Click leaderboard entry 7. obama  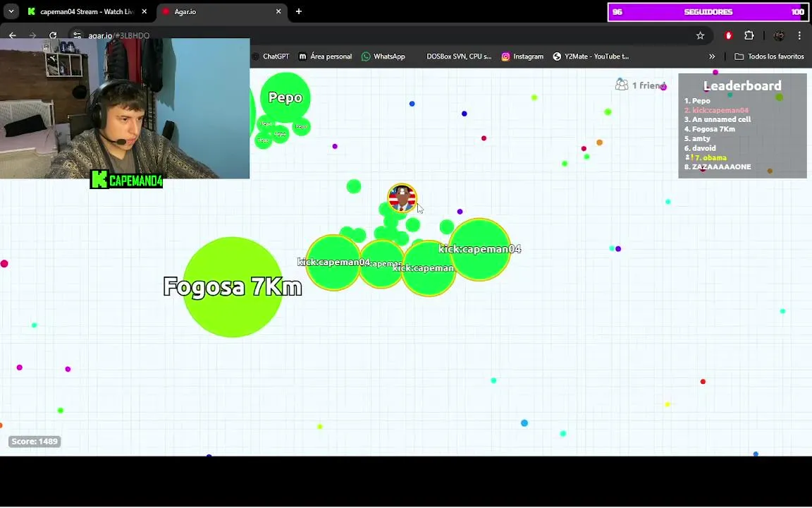[706, 157]
